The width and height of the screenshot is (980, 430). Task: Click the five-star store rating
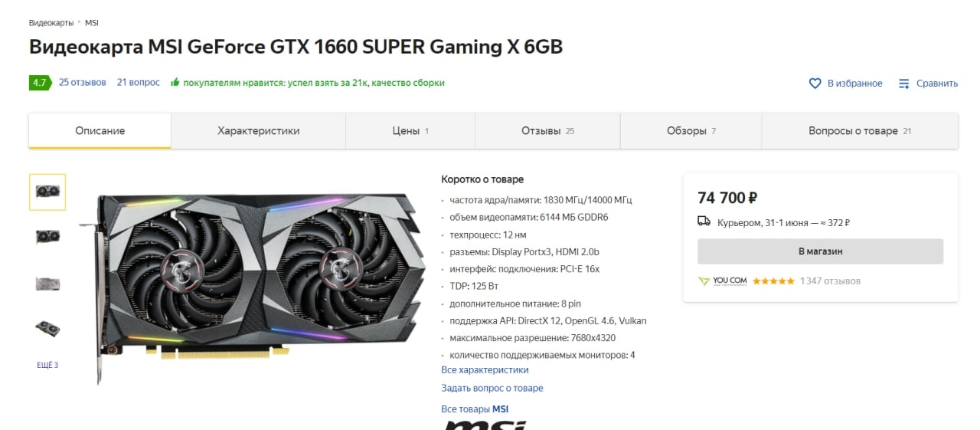click(x=773, y=281)
